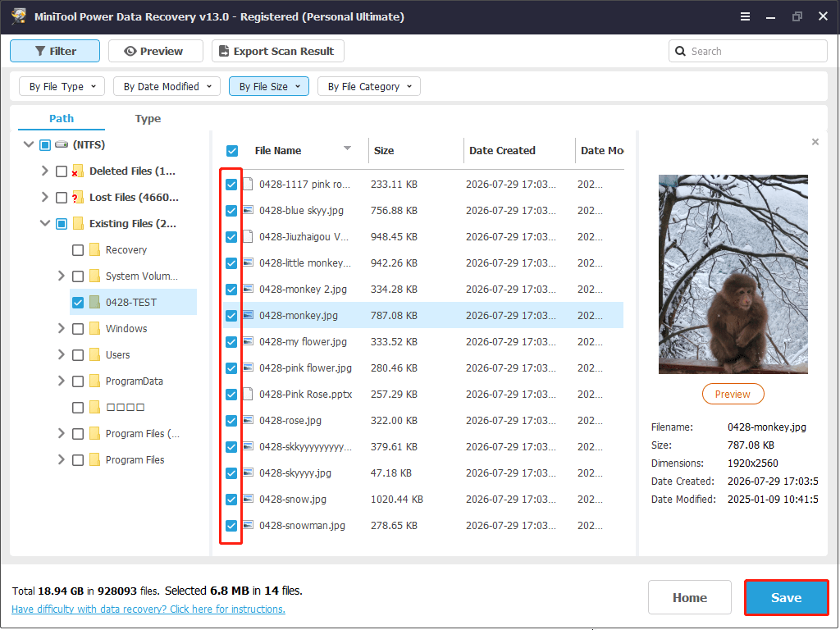Check the Lost Files checkbox
The image size is (840, 630).
click(62, 198)
